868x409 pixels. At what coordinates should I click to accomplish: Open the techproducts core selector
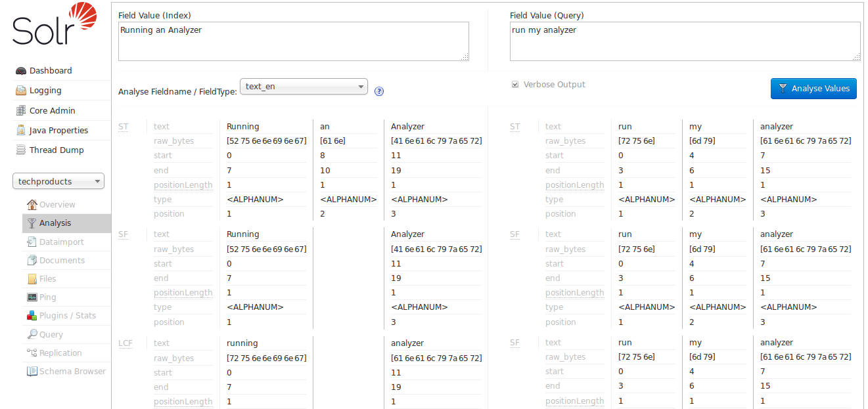pos(58,181)
